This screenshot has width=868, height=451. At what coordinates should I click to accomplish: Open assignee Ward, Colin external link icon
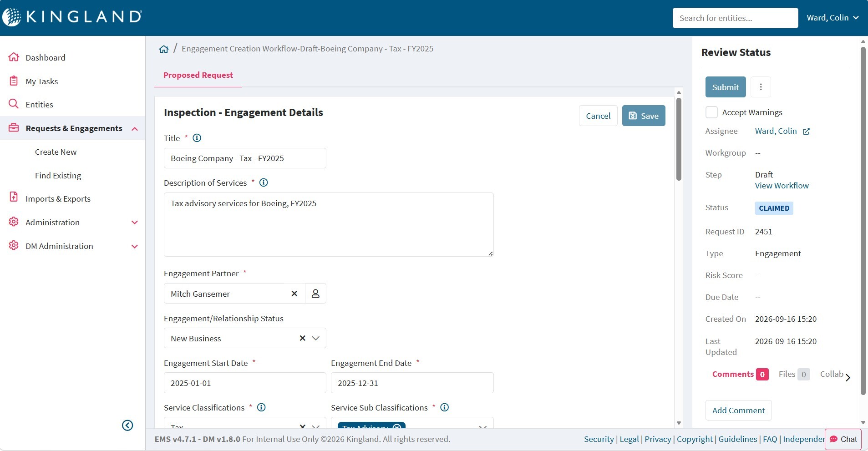coord(806,132)
